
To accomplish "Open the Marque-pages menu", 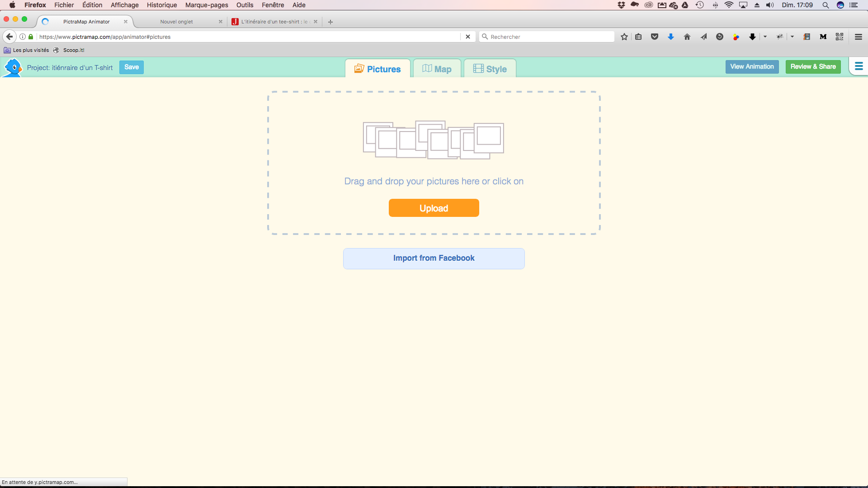I will [x=206, y=5].
